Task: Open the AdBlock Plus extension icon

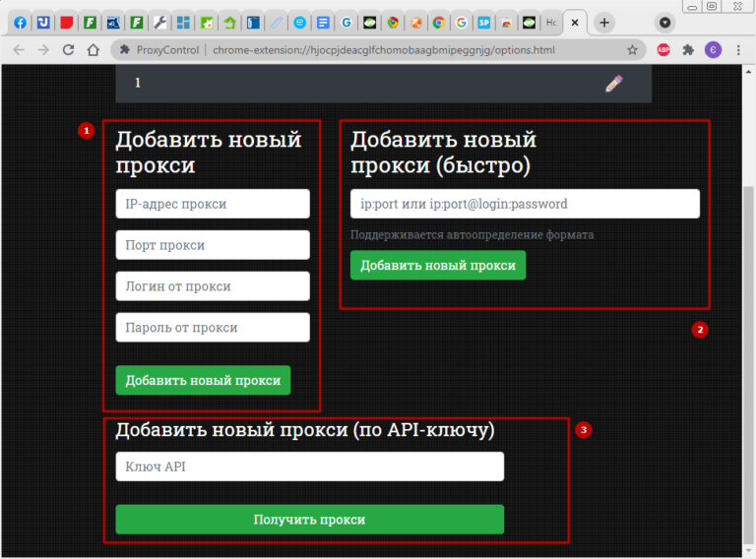Action: coord(663,49)
